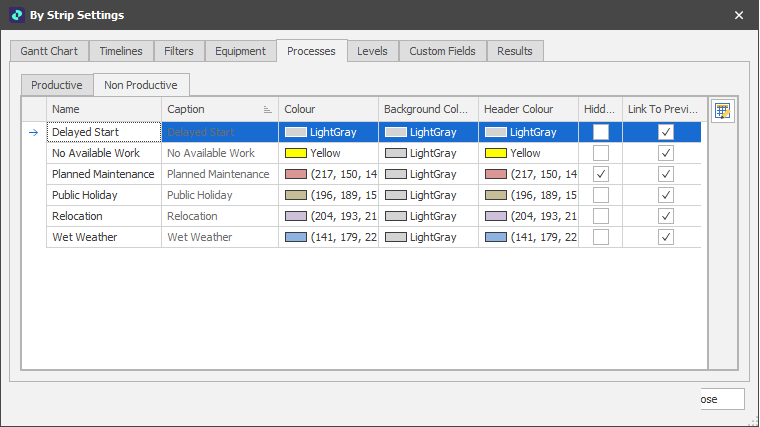The image size is (760, 427).
Task: Click the Caption column sort indicator
Action: pyautogui.click(x=267, y=110)
